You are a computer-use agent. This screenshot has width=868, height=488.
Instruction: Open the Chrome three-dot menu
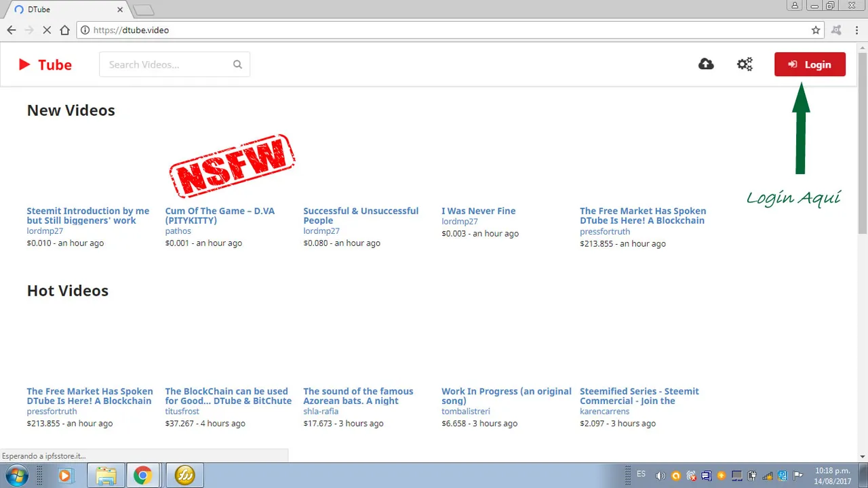tap(857, 30)
